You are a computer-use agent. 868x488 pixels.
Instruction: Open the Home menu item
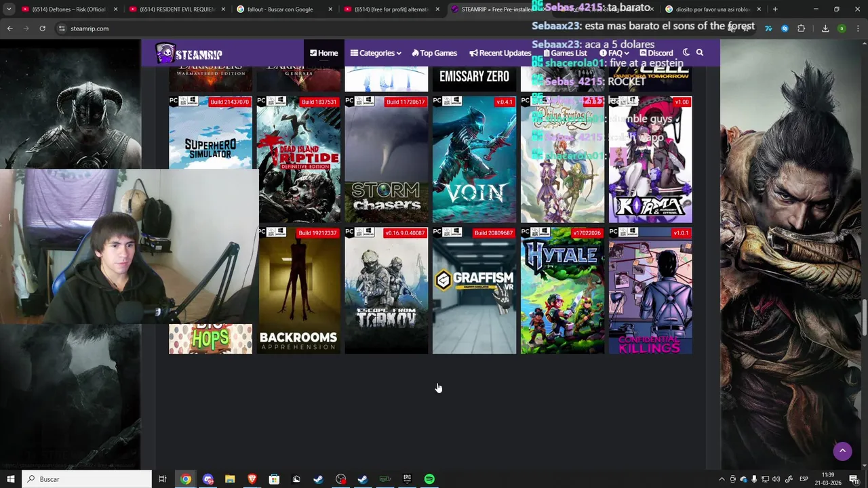tap(324, 53)
